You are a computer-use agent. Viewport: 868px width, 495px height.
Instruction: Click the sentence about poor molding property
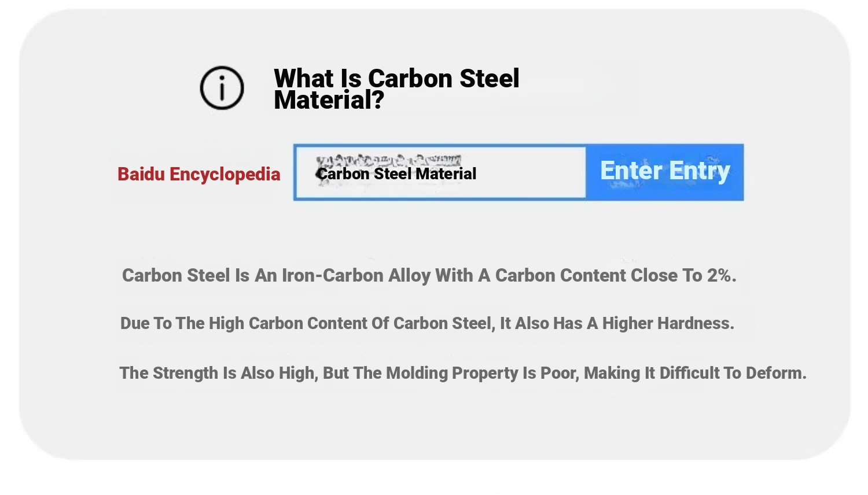pos(462,373)
